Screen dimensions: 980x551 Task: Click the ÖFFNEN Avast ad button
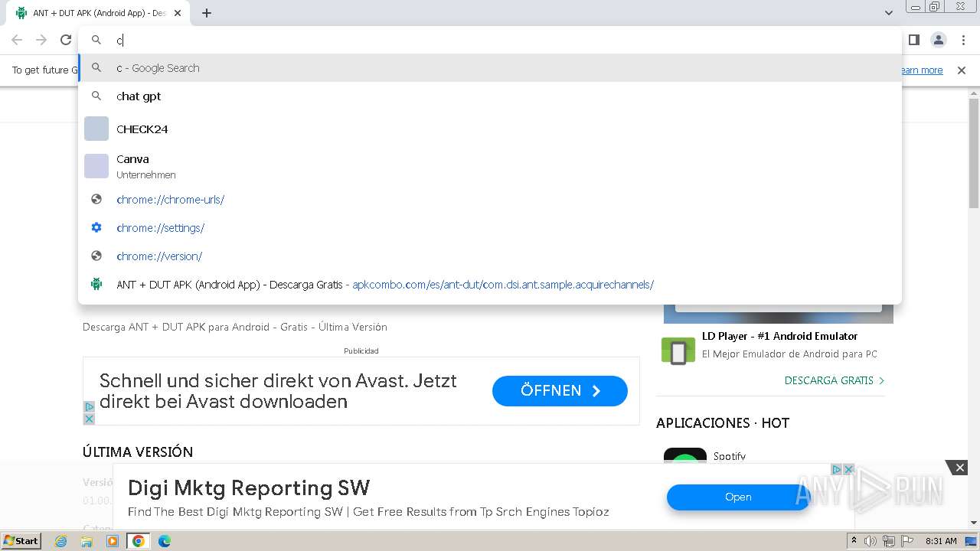point(560,391)
